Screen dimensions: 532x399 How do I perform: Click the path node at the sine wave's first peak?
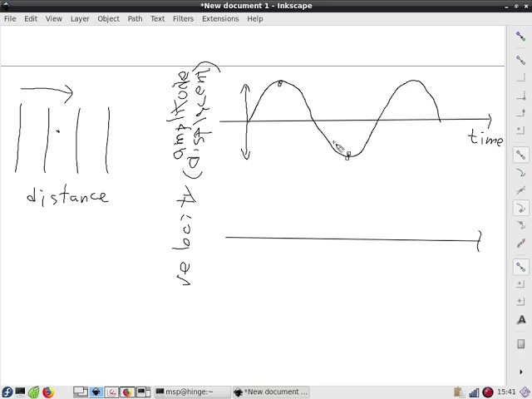tap(280, 83)
